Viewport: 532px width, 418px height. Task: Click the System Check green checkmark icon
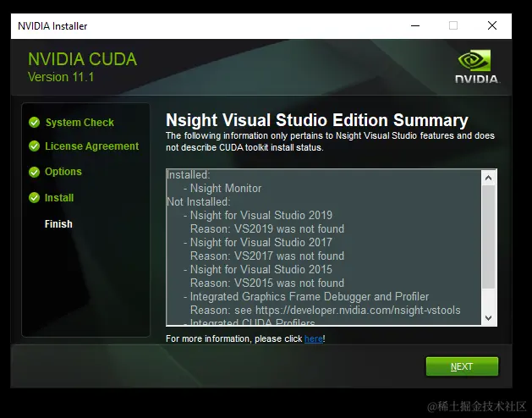pyautogui.click(x=35, y=122)
